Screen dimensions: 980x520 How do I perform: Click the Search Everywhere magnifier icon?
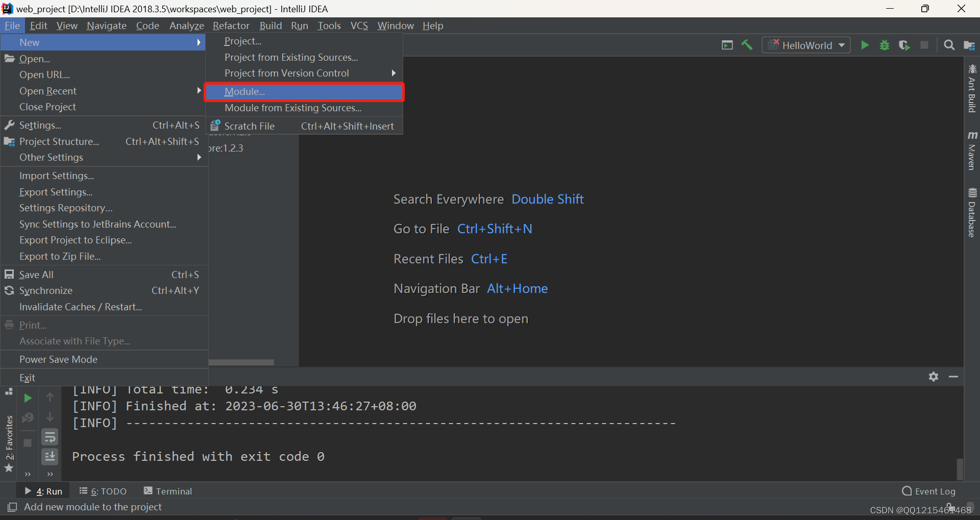coord(949,45)
